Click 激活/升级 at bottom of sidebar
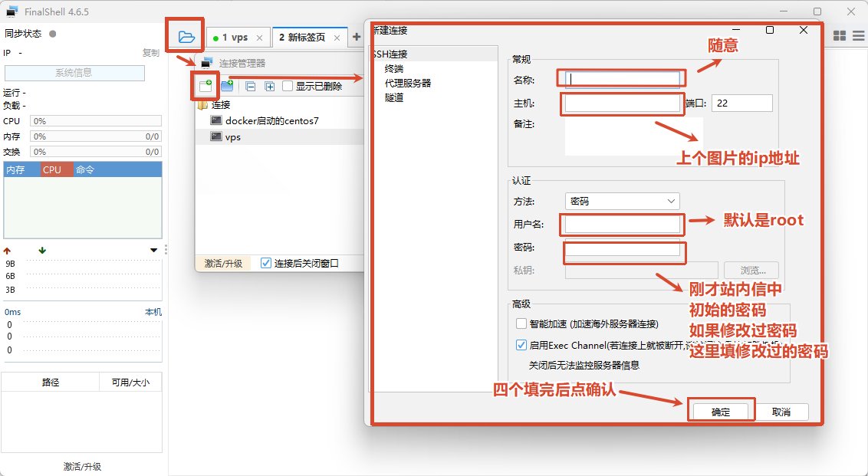The width and height of the screenshot is (868, 476). tap(82, 467)
